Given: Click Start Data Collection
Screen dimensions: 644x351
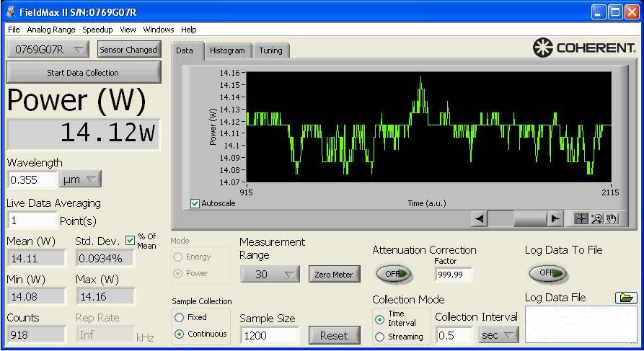Looking at the screenshot, I should 83,73.
